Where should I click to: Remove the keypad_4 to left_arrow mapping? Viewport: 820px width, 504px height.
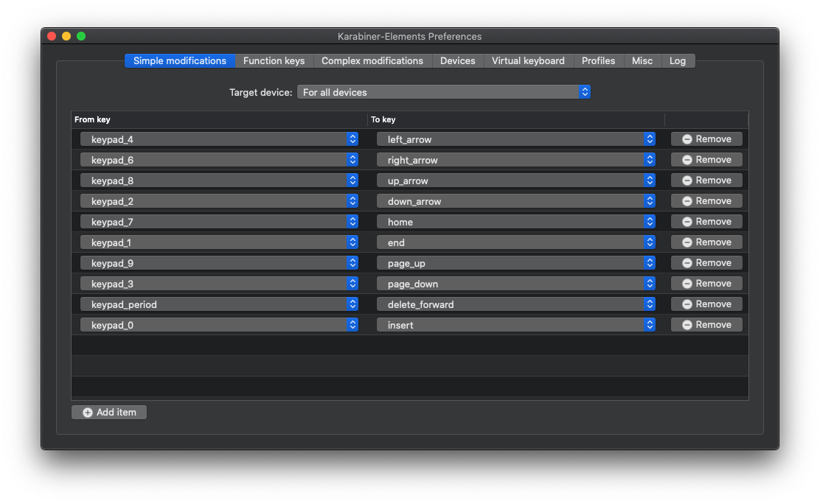pyautogui.click(x=706, y=139)
